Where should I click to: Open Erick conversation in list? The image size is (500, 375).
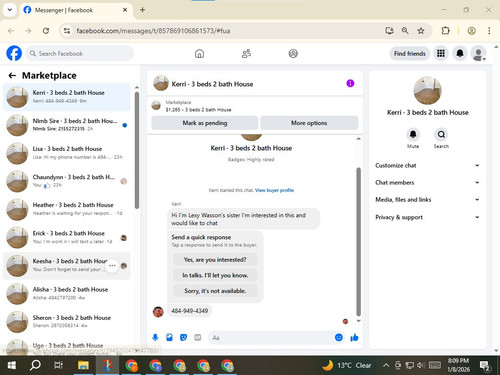tap(67, 237)
